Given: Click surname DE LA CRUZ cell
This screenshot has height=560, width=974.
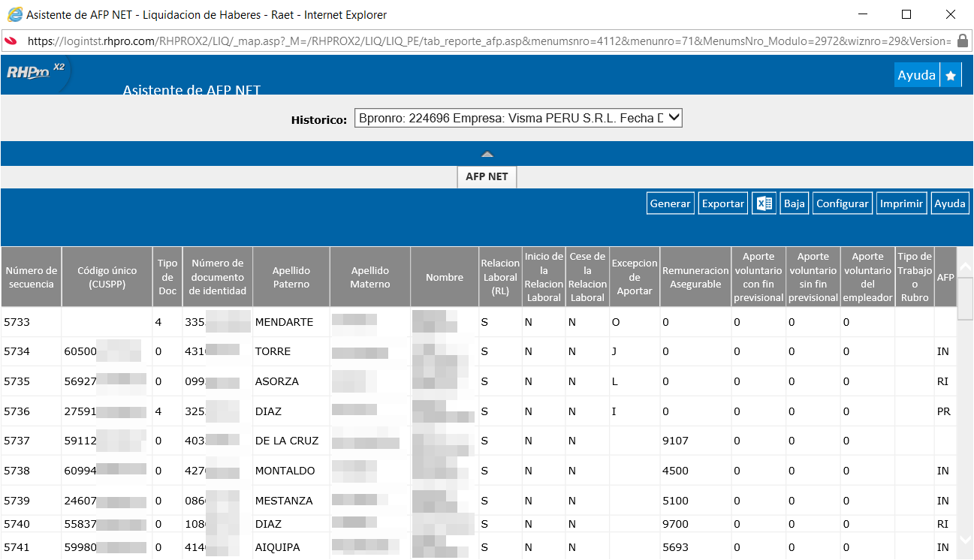Looking at the screenshot, I should pos(291,441).
